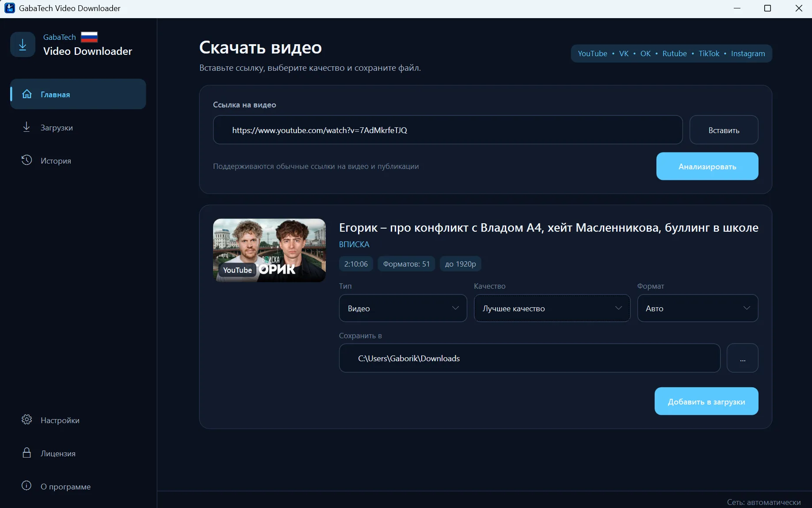Click the Вставить button
This screenshot has height=508, width=812.
click(724, 130)
